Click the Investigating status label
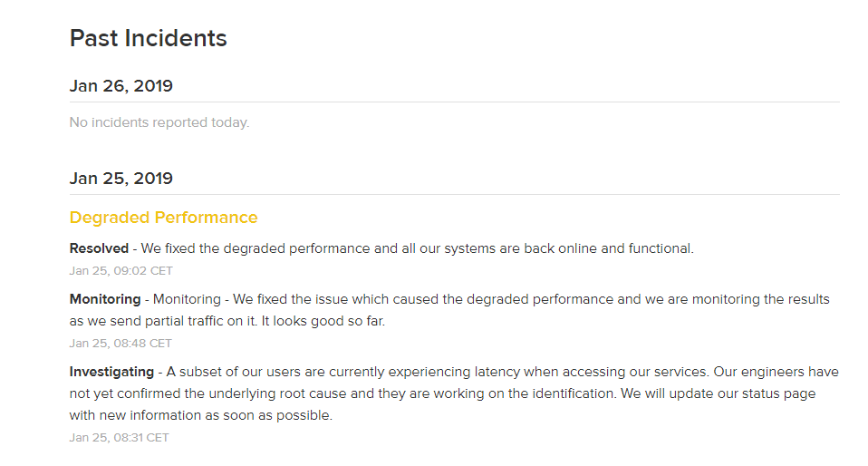 click(x=111, y=372)
